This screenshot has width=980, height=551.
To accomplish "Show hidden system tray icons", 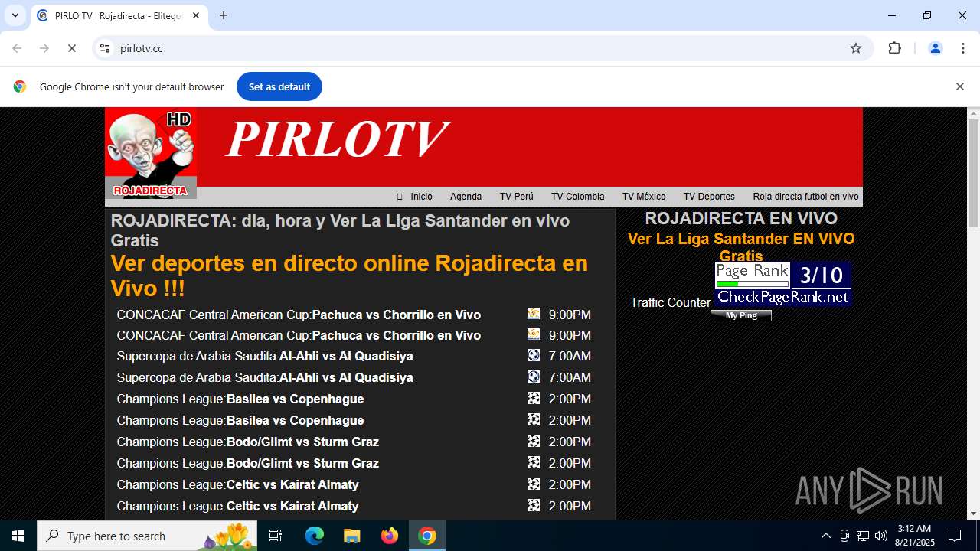I will [825, 536].
